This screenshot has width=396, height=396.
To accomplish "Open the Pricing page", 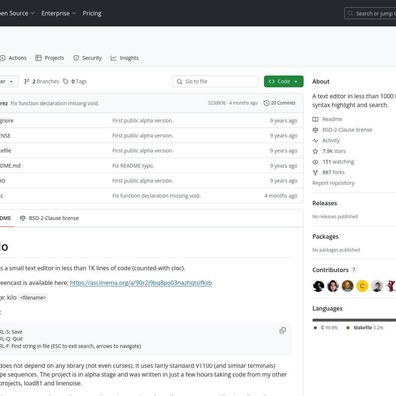I will [92, 13].
